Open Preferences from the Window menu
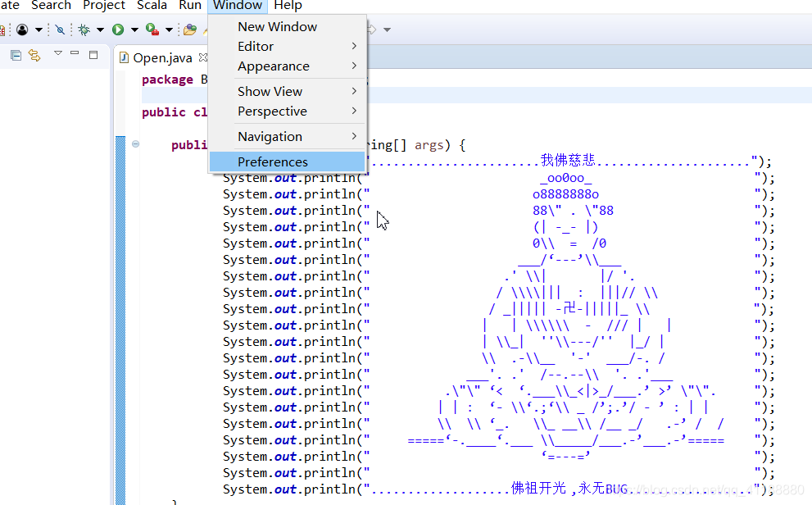The width and height of the screenshot is (812, 505). pos(288,162)
